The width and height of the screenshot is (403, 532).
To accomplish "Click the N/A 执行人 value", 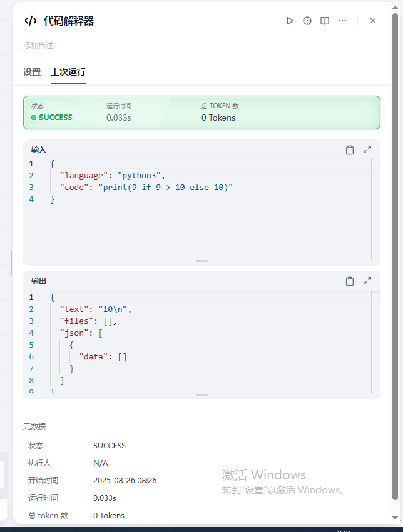I will [101, 463].
